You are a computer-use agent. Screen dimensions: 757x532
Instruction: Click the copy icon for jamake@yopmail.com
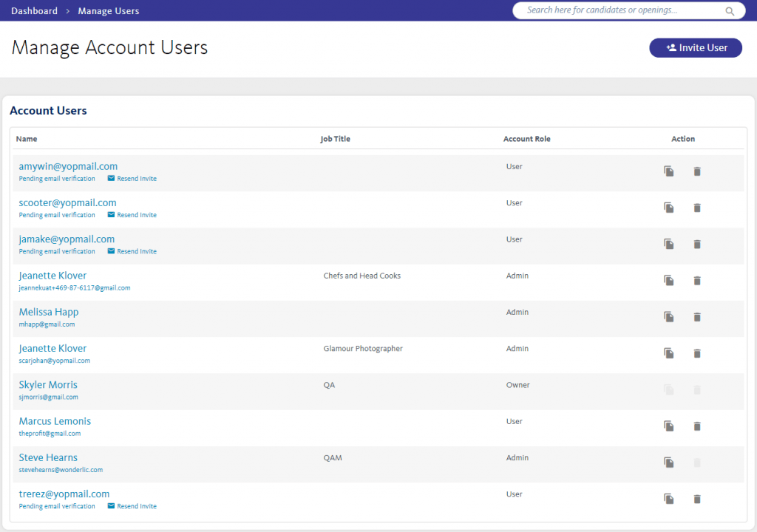[668, 244]
